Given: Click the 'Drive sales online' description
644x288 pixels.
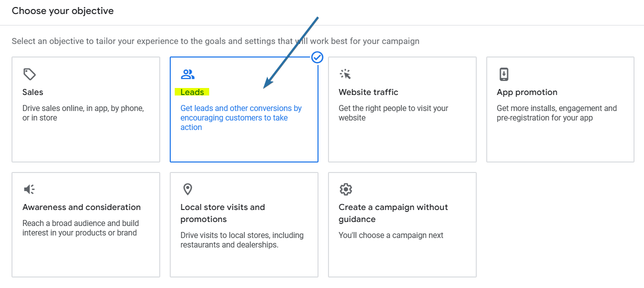Looking at the screenshot, I should [83, 113].
